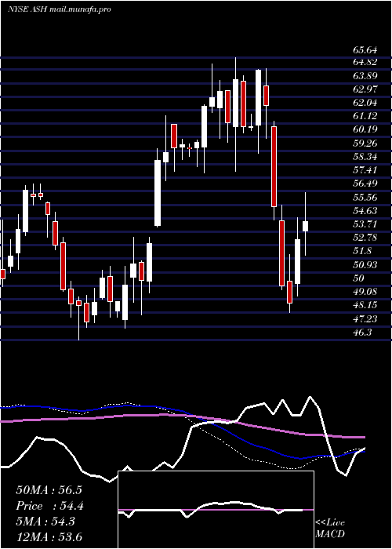Viewport: 392px width, 549px height.
Task: Click the 50 price level label
Action: pyautogui.click(x=359, y=278)
